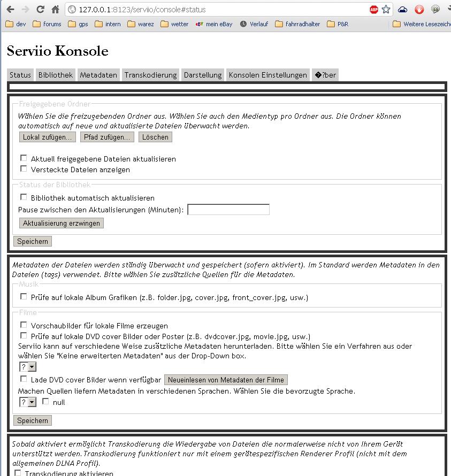
Task: Go back with the browser back arrow
Action: point(10,10)
